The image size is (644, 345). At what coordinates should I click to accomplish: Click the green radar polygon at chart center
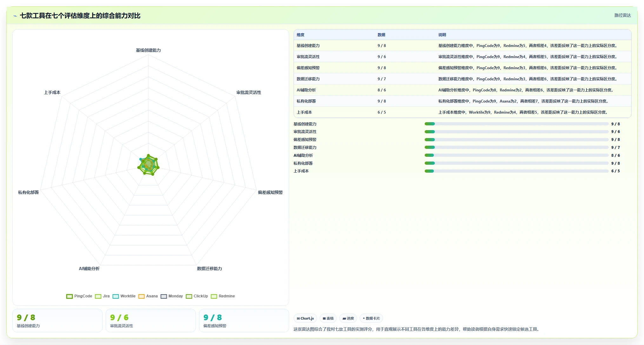[x=148, y=165]
